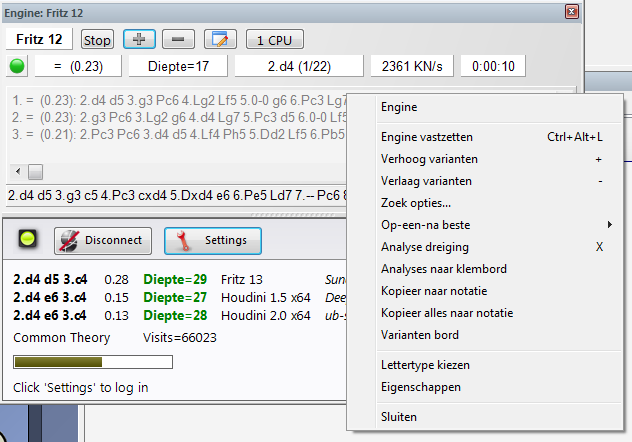Click the notepad with pencil icon
This screenshot has width=632, height=442.
[220, 40]
